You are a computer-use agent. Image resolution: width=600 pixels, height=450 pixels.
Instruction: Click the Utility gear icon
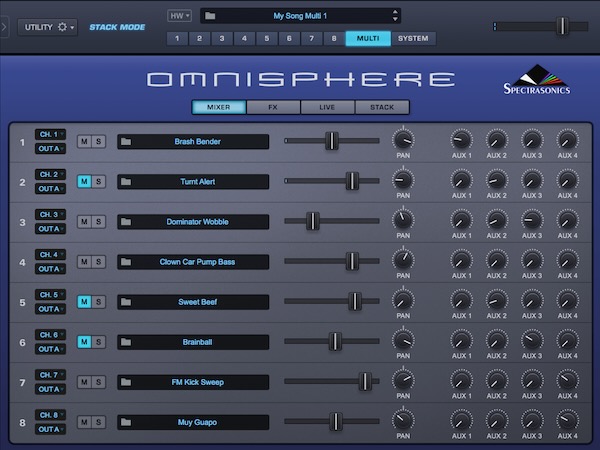tap(62, 27)
